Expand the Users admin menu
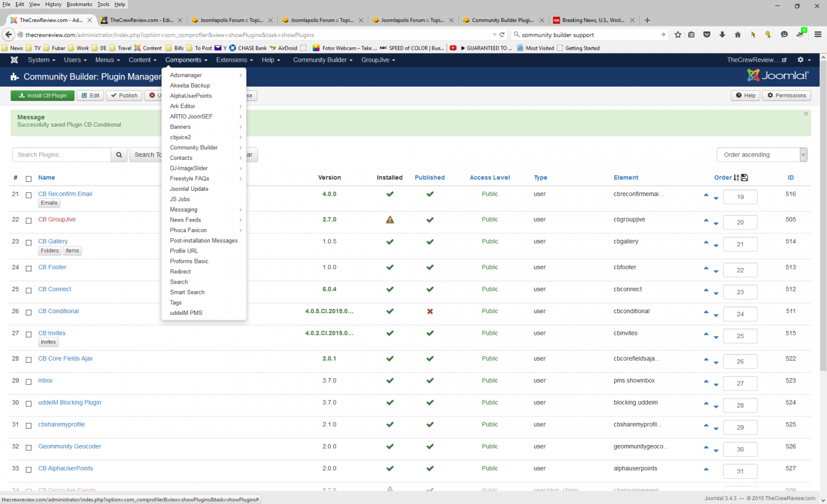Image resolution: width=827 pixels, height=504 pixels. pyautogui.click(x=75, y=60)
